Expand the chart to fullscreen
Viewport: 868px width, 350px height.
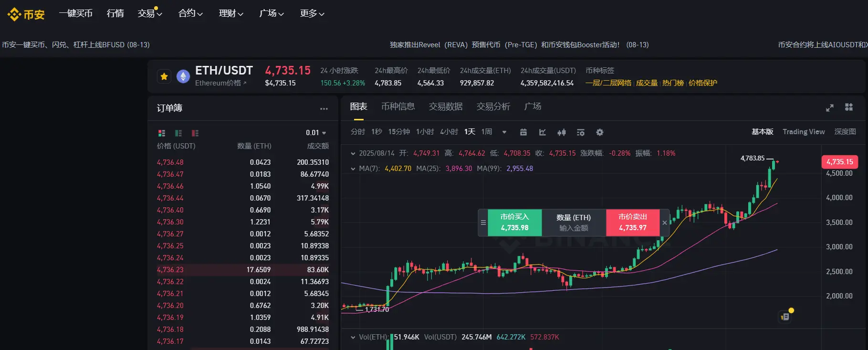[x=830, y=108]
